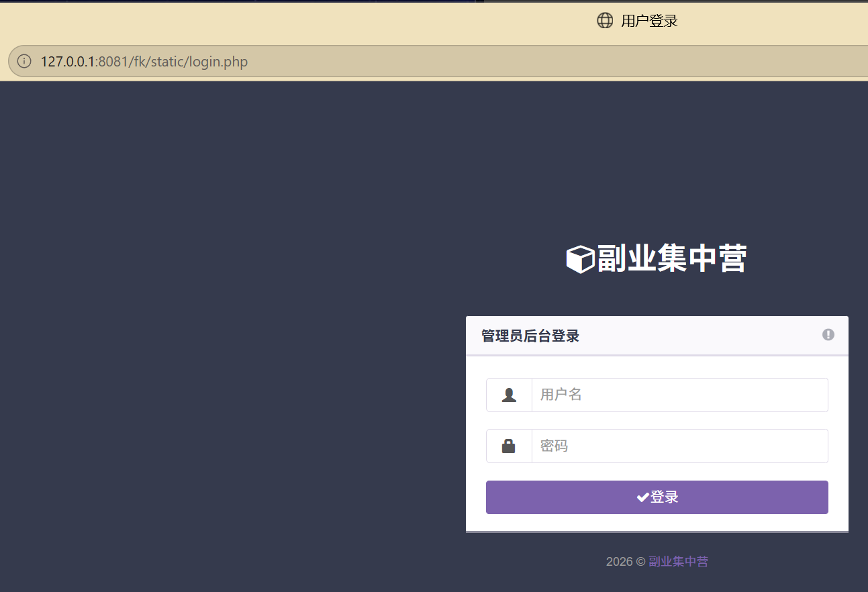This screenshot has width=868, height=592.
Task: Click the globe icon on 用户登录 tab
Action: pos(605,21)
